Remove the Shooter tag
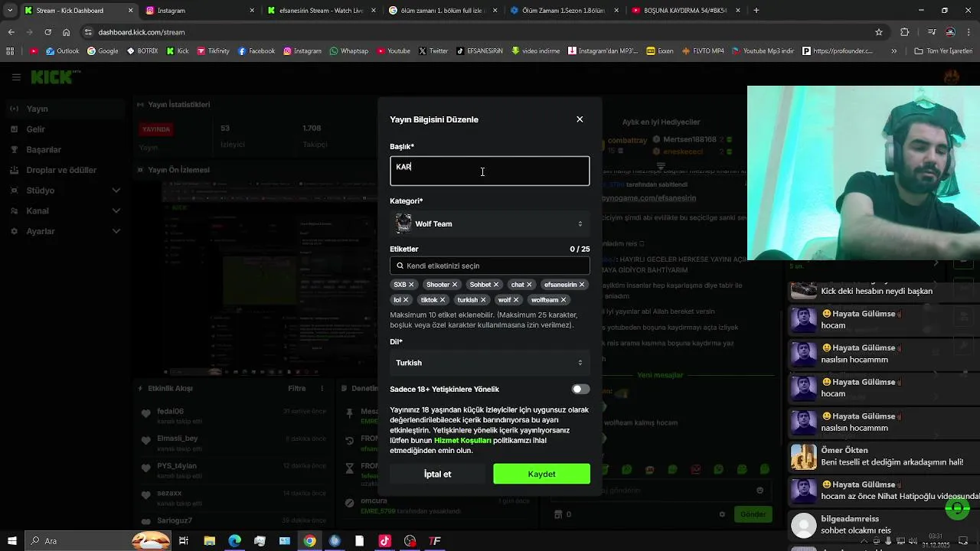 455,285
